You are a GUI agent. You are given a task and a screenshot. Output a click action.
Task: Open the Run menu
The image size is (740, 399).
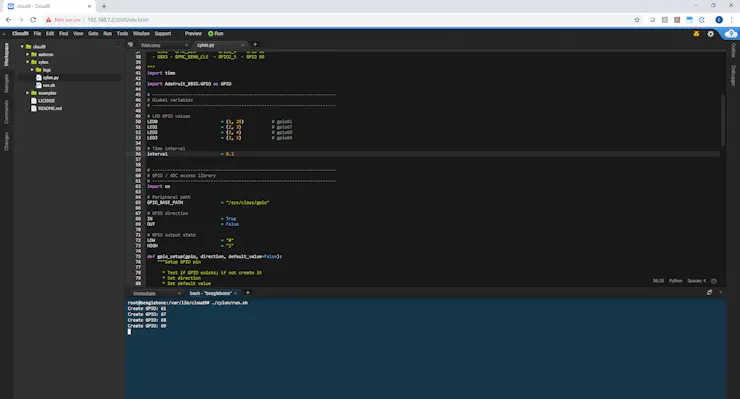click(x=108, y=34)
